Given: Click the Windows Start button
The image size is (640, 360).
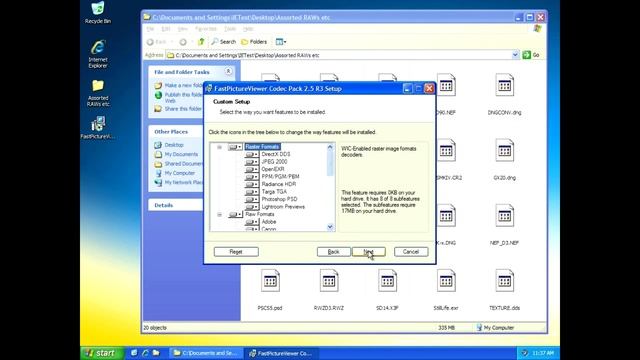Looking at the screenshot, I should coord(101,353).
